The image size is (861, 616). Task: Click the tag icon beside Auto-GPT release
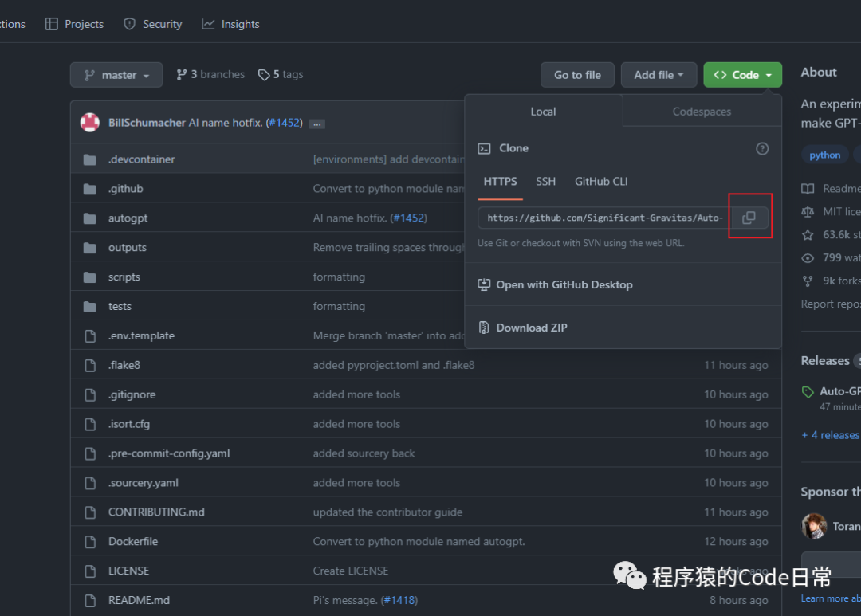click(808, 392)
